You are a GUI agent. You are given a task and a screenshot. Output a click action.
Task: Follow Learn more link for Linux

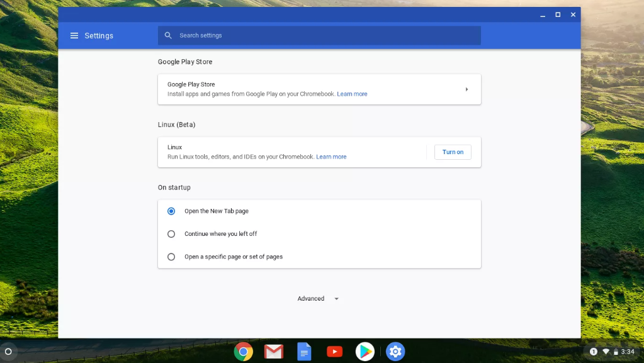pos(331,157)
